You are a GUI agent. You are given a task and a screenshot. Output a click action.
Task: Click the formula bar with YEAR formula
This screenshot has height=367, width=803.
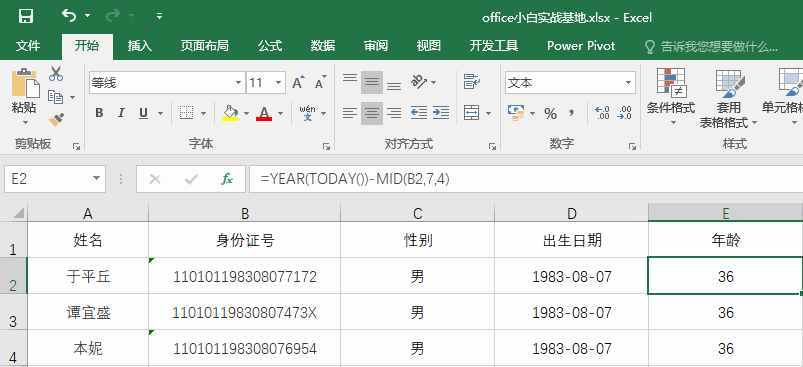point(526,179)
